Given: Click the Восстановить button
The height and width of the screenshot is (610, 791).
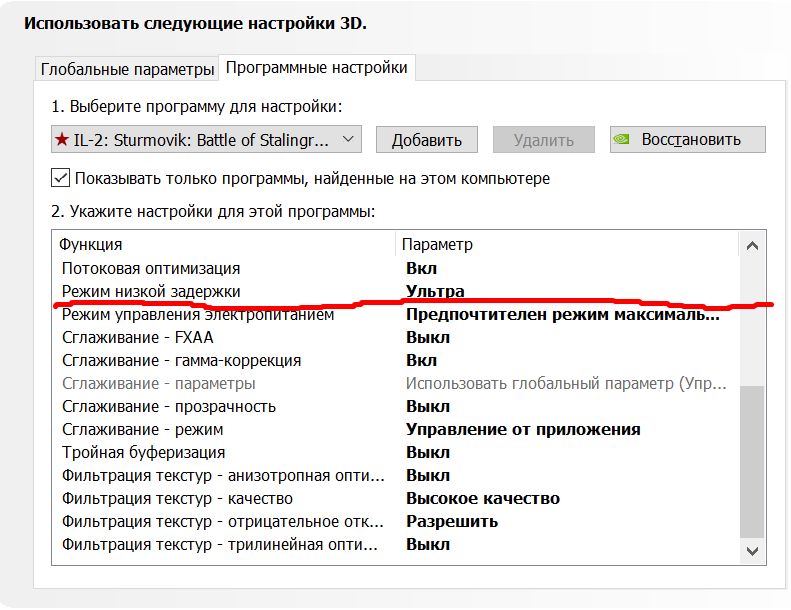Looking at the screenshot, I should [x=688, y=139].
